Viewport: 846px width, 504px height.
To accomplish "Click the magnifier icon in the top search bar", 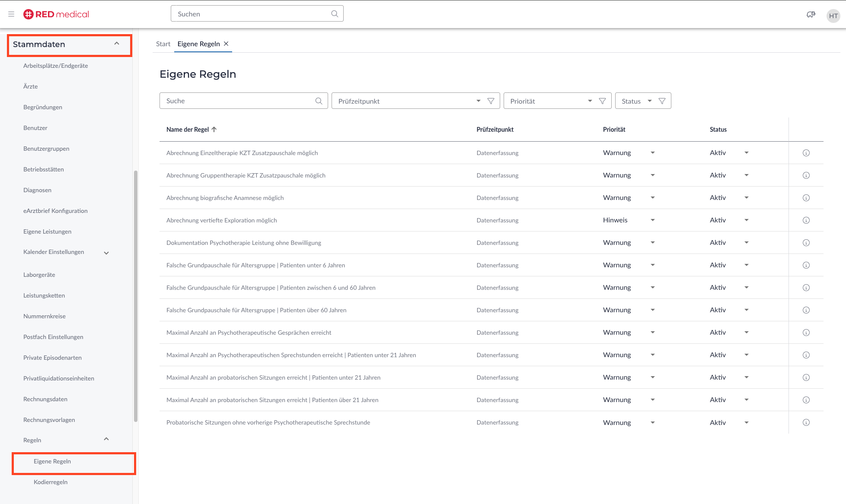I will tap(335, 14).
